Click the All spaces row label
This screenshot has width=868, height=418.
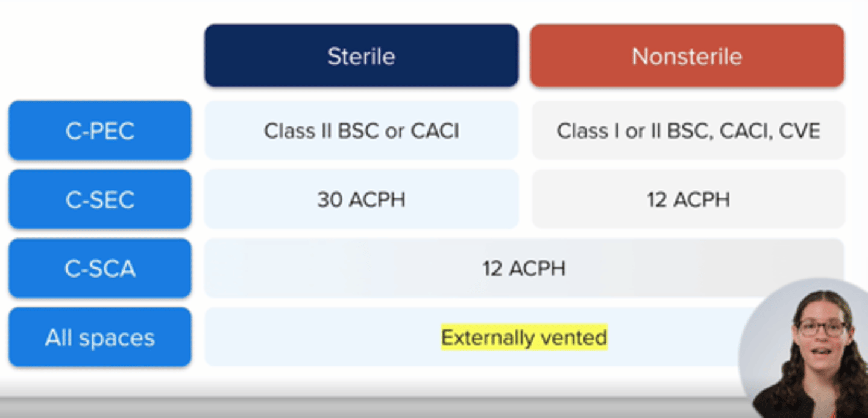[x=100, y=337]
